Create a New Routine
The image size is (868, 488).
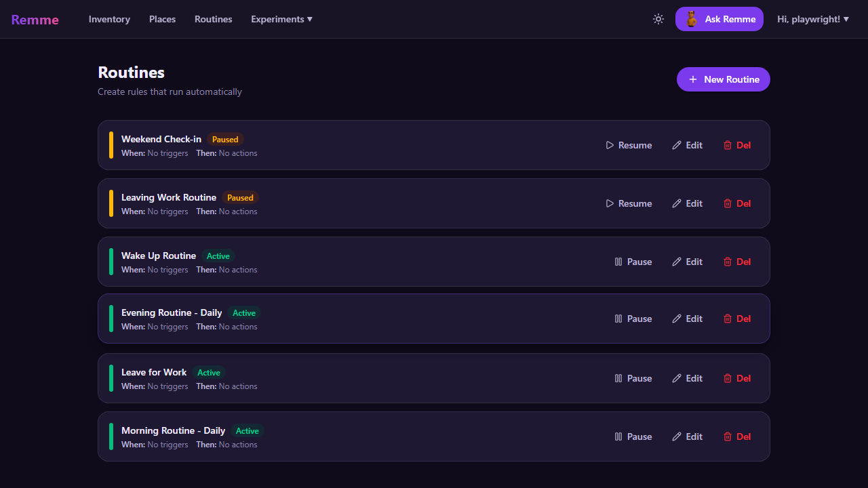(723, 79)
